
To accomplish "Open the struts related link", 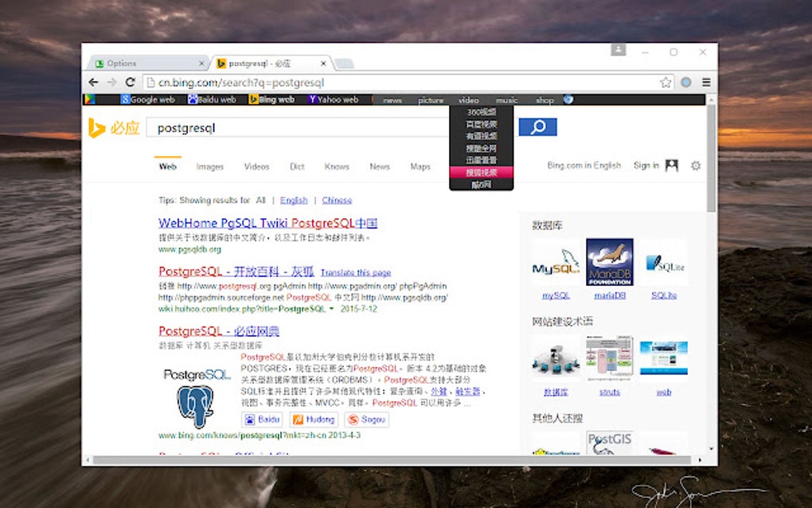I will click(x=610, y=392).
